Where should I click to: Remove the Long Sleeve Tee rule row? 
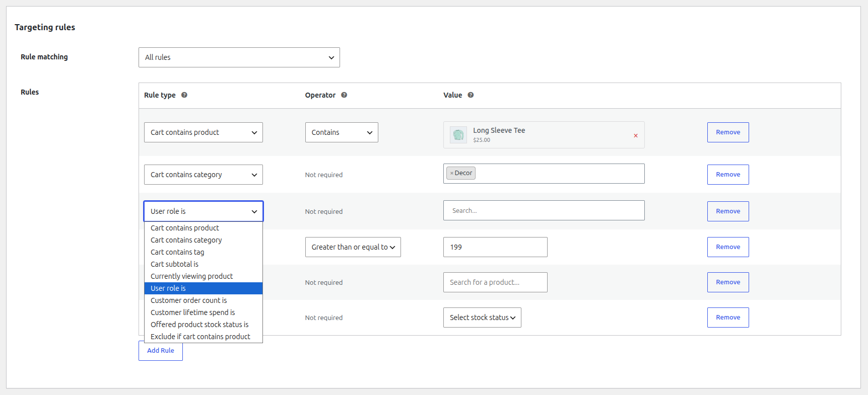pyautogui.click(x=728, y=132)
